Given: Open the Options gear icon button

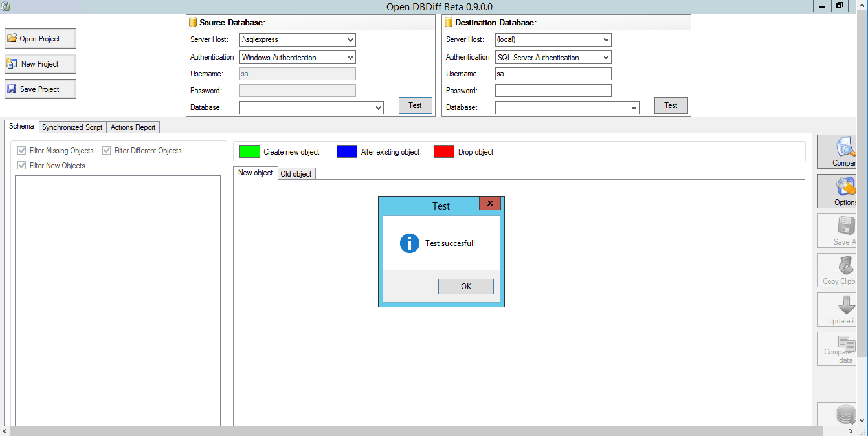Looking at the screenshot, I should 845,188.
